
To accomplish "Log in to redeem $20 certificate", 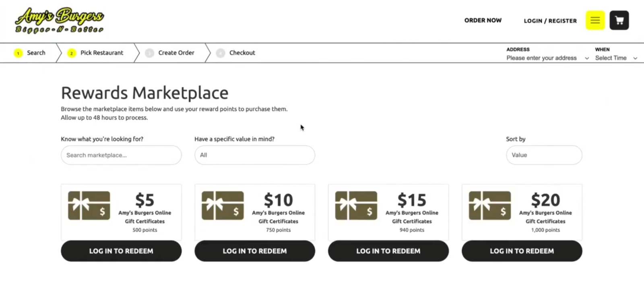I will point(522,251).
